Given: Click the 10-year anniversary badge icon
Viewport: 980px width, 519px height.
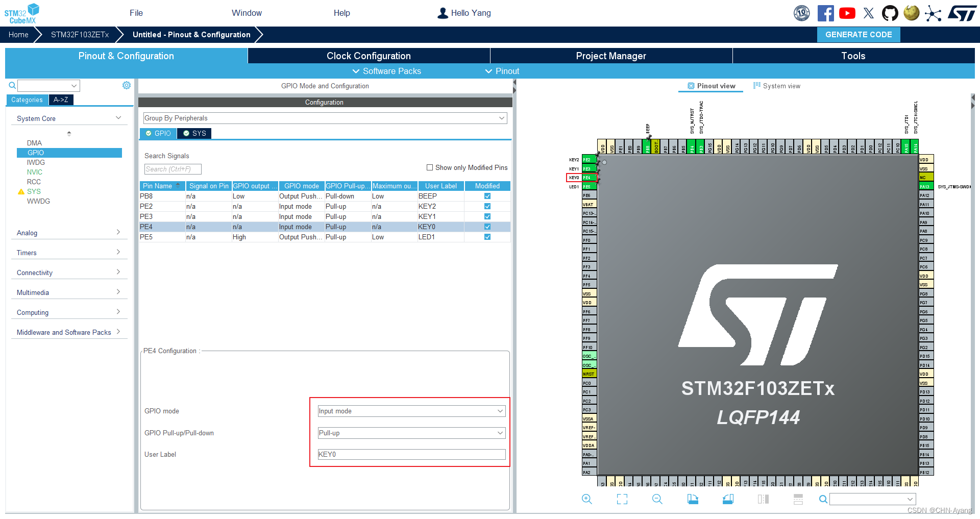Looking at the screenshot, I should coord(802,13).
